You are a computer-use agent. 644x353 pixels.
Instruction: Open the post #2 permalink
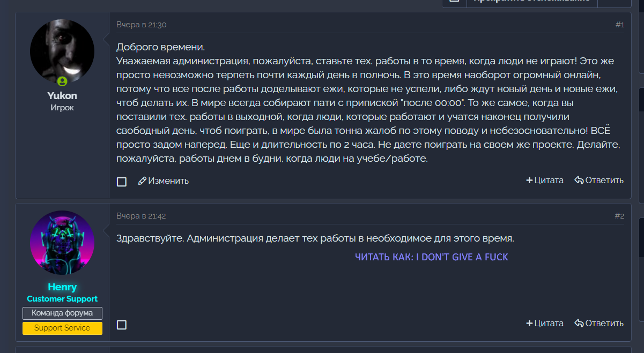pyautogui.click(x=619, y=216)
